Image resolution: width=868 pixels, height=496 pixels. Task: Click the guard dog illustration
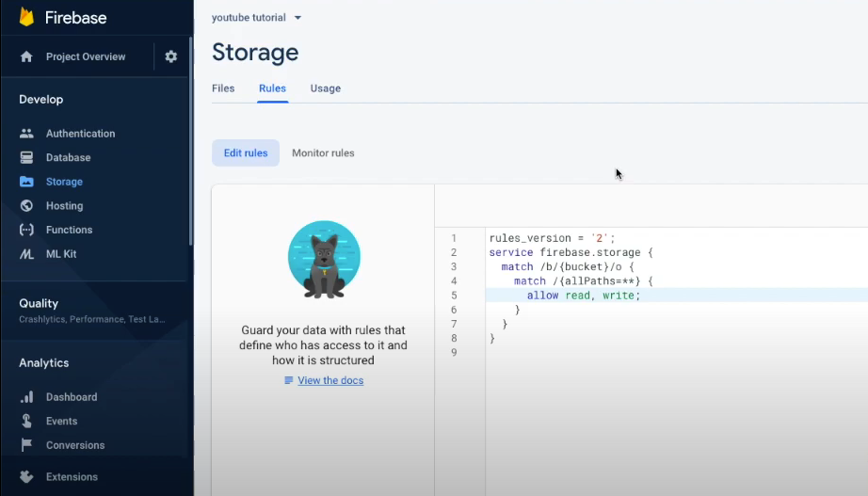click(324, 260)
